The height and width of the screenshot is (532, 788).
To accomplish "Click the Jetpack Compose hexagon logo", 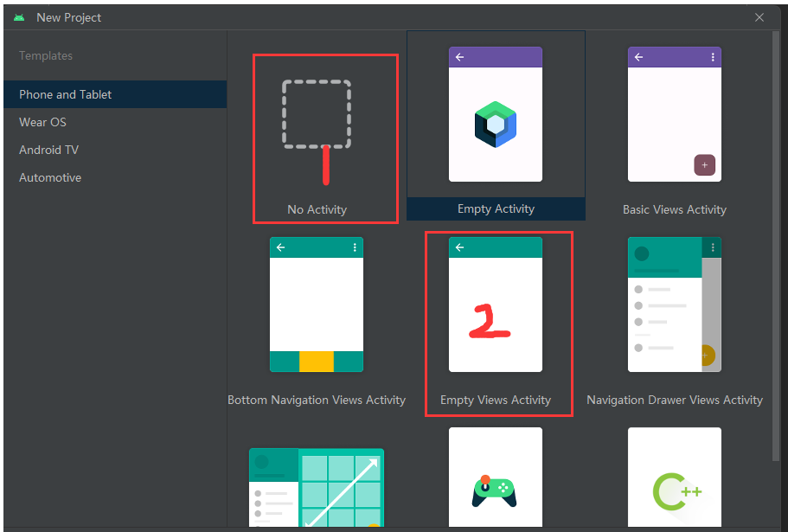I will pos(496,124).
